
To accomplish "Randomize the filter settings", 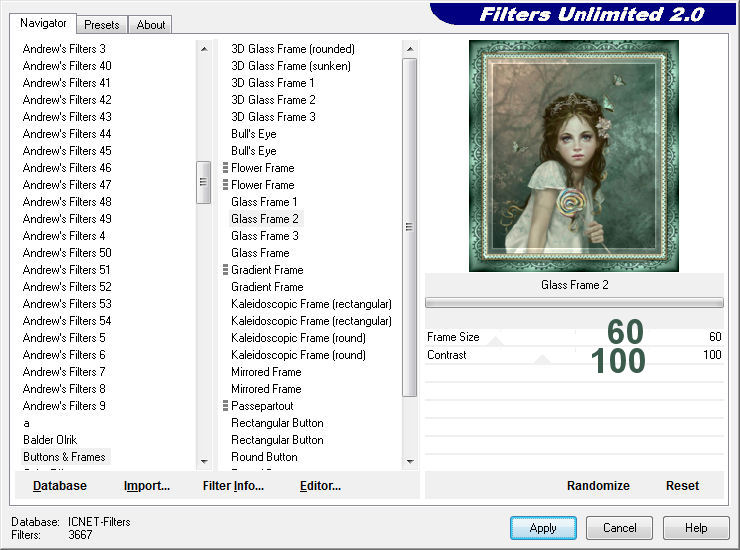I will tap(598, 486).
